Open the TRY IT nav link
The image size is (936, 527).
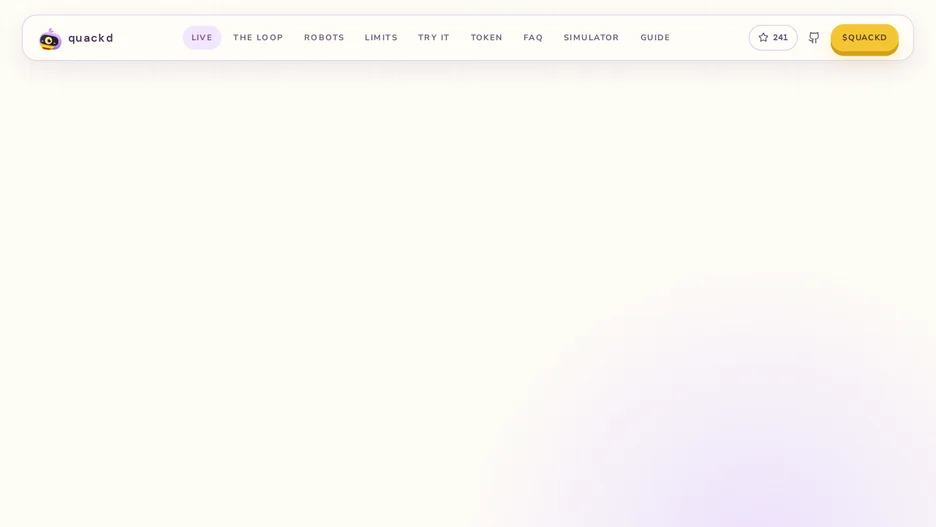click(x=433, y=38)
